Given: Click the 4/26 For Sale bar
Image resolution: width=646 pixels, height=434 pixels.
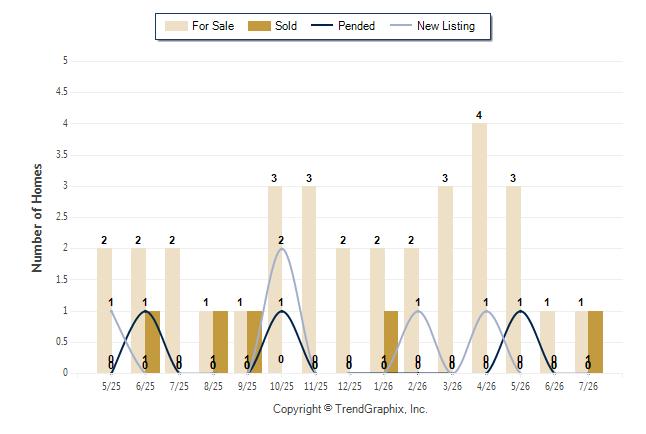Looking at the screenshot, I should pos(479,248).
